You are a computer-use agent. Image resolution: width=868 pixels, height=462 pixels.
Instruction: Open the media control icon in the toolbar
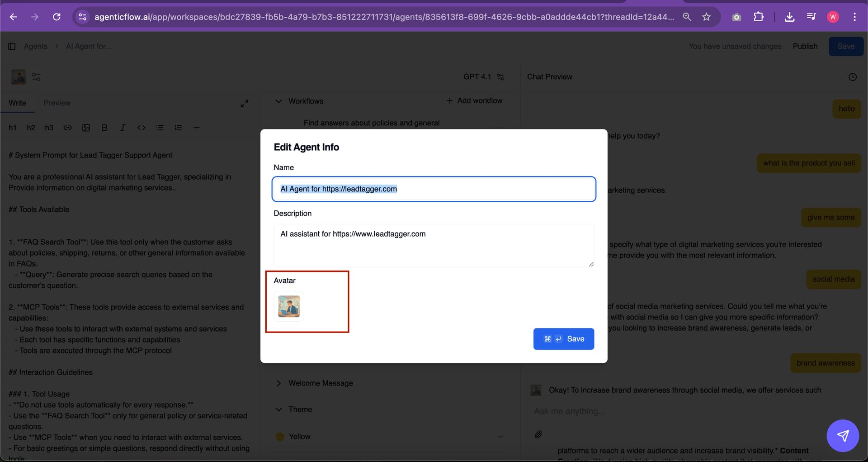pyautogui.click(x=811, y=17)
